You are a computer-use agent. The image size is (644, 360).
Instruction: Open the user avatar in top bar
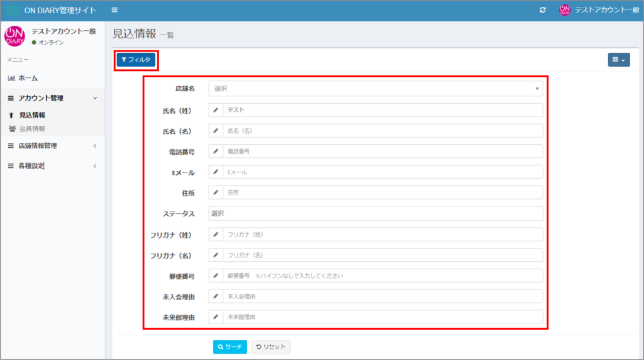point(564,10)
